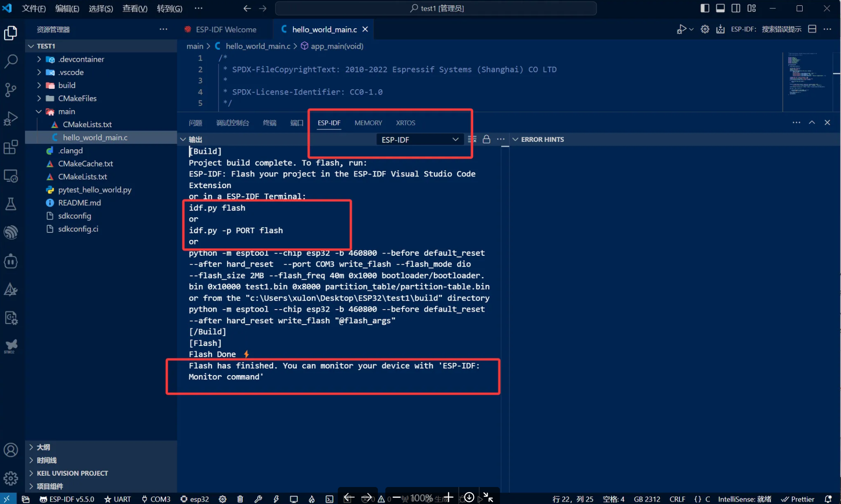Screen dimensions: 841x504
Task: Click the remote window icon in the status bar
Action: [x=7, y=499]
